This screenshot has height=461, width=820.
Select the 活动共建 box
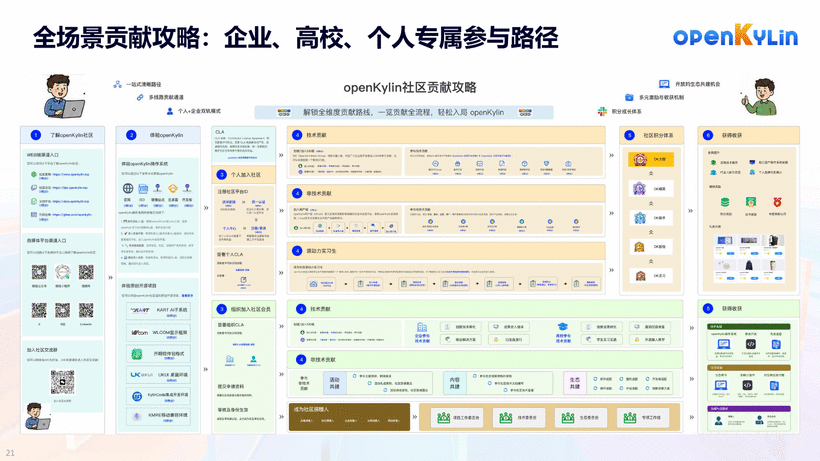(335, 383)
